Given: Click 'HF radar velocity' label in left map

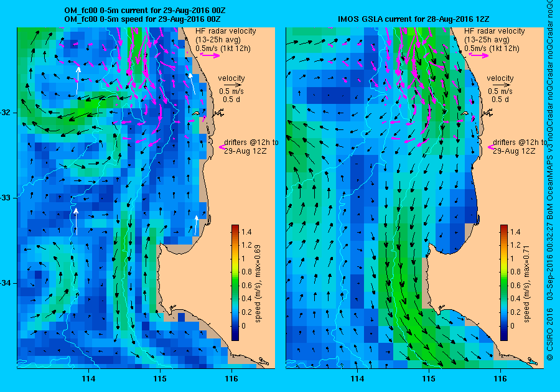Looking at the screenshot, I should click(226, 31).
